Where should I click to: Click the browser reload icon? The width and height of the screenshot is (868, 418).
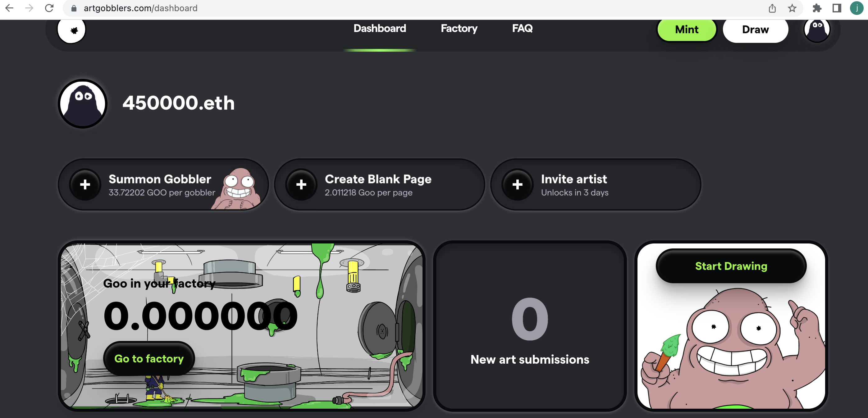coord(49,8)
